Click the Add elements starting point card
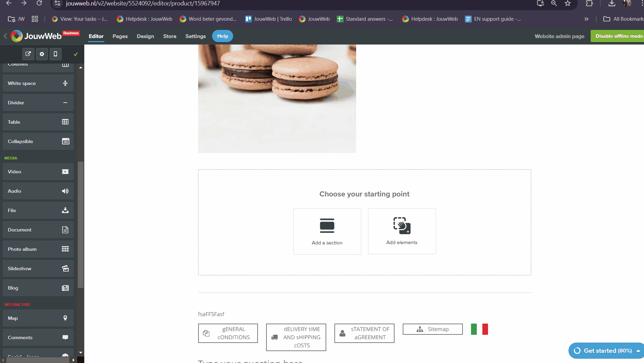644x363 pixels. click(402, 231)
